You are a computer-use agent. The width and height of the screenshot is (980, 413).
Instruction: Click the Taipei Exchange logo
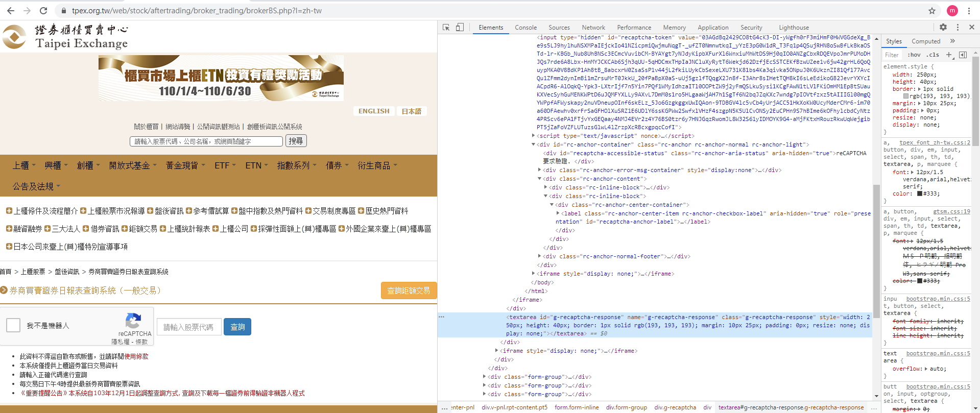65,37
